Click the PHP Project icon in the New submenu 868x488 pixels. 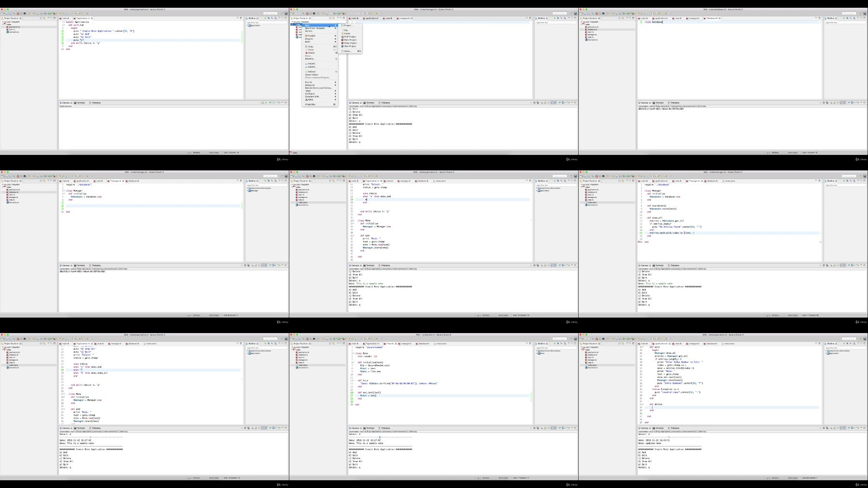342,37
